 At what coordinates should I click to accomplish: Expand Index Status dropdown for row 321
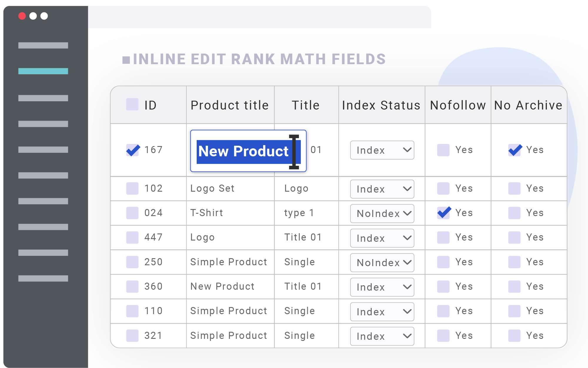point(382,336)
